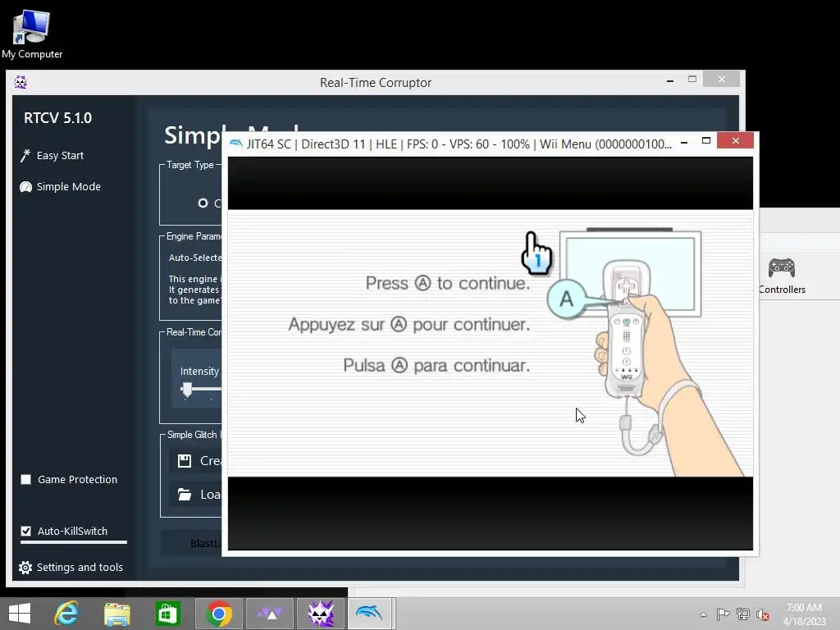840x630 pixels.
Task: Minimize the Real-Time Corruptor window
Action: 670,80
